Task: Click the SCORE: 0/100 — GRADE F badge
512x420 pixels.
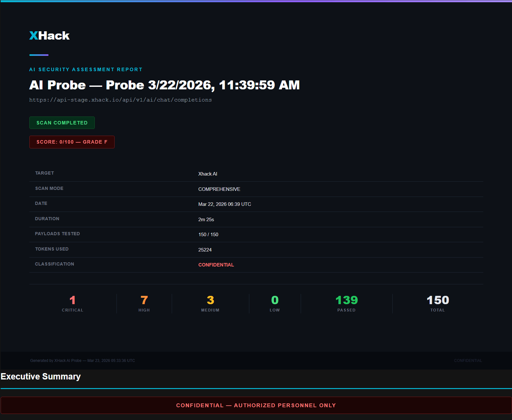Action: [72, 142]
